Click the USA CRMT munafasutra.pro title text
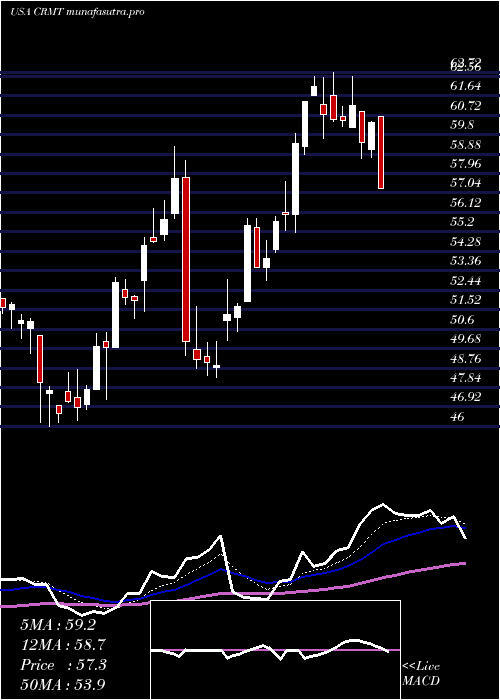Viewport: 500px width, 700px height. point(77,12)
